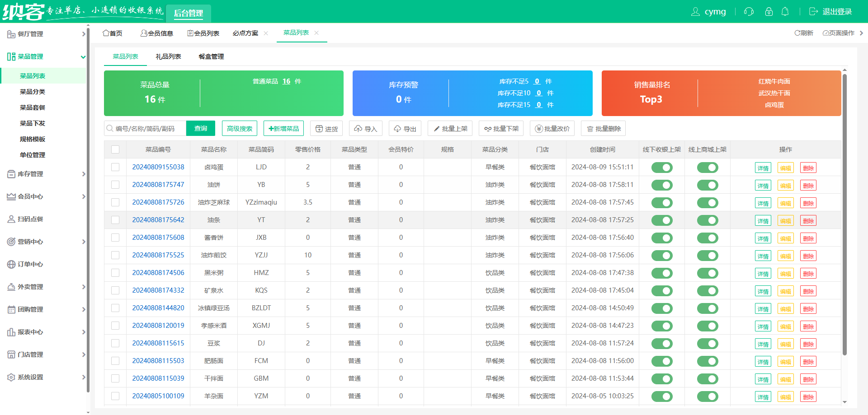This screenshot has height=415, width=868.
Task: Open the notification bell
Action: point(785,12)
